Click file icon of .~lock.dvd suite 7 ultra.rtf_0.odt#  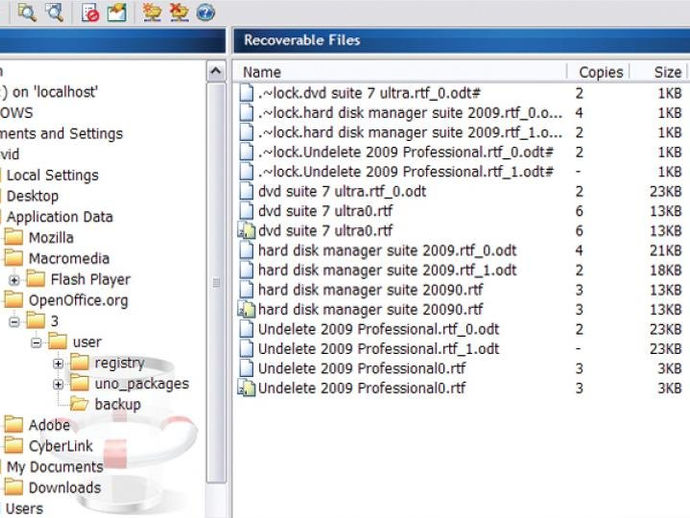[x=246, y=93]
